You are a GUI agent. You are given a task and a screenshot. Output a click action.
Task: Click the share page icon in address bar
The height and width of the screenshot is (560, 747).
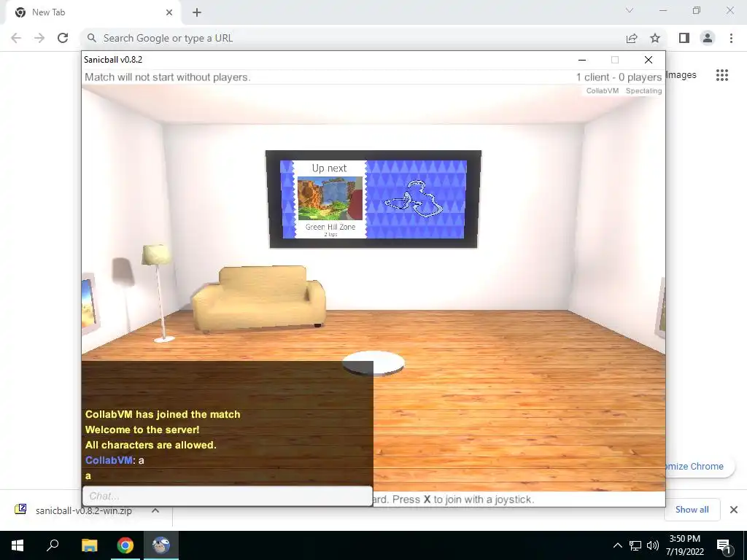click(x=632, y=38)
